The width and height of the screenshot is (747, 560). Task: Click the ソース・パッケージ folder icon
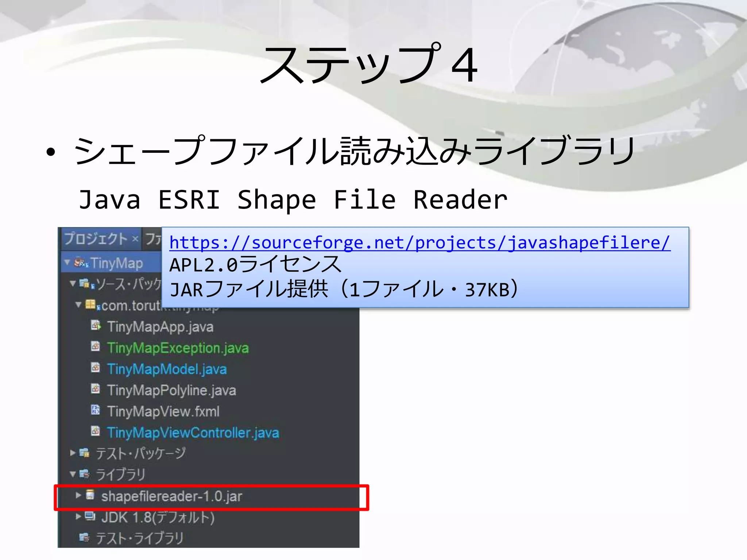point(86,284)
